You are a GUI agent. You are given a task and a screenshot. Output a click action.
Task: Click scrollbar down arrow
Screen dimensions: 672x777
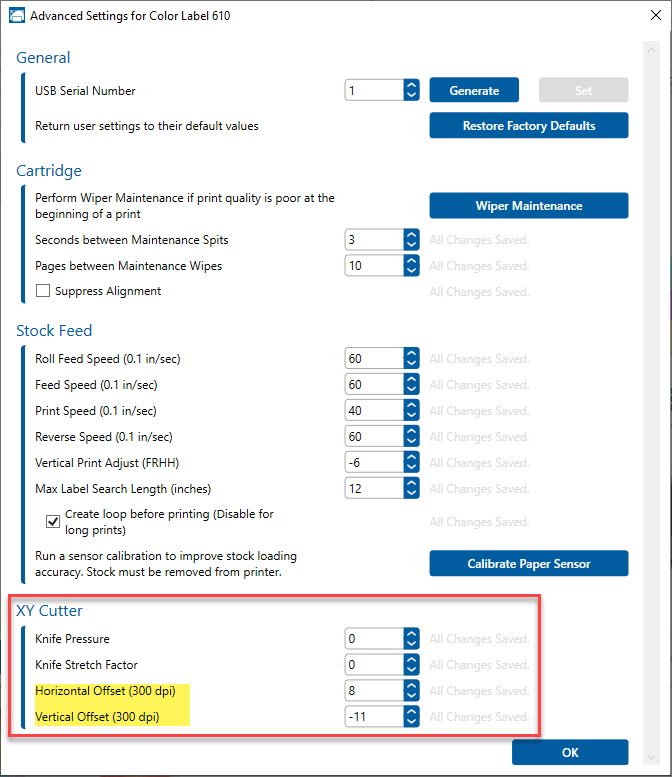tap(651, 758)
